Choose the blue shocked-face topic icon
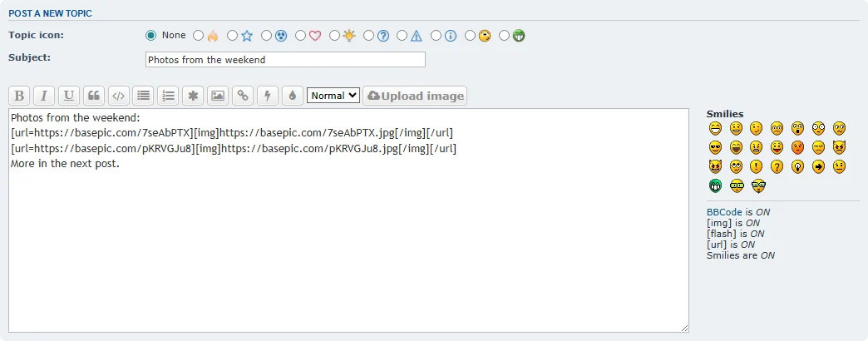The image size is (868, 341). (x=266, y=36)
